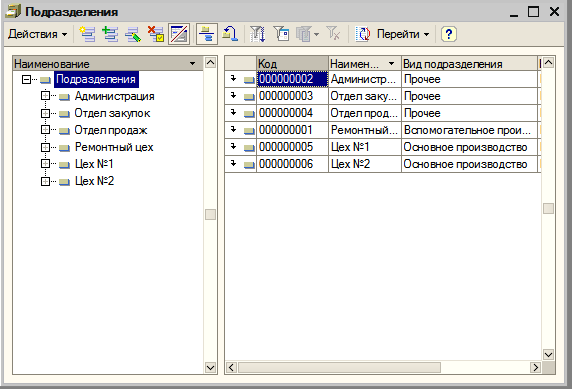Select code cell 000000005
Image resolution: width=572 pixels, height=389 pixels.
click(x=292, y=147)
